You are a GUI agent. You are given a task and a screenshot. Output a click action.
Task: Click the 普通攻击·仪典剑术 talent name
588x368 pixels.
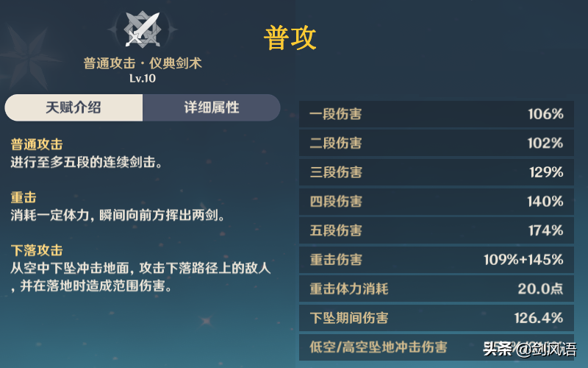coord(142,64)
